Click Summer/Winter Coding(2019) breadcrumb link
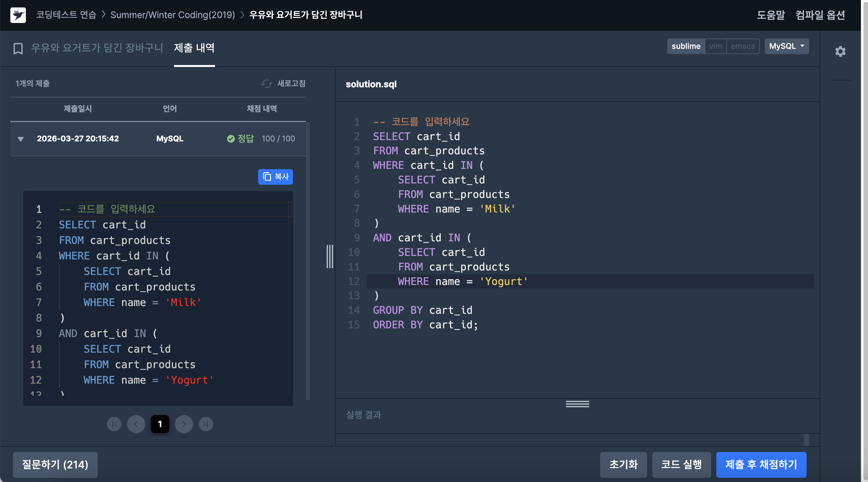Image resolution: width=868 pixels, height=482 pixels. click(172, 15)
